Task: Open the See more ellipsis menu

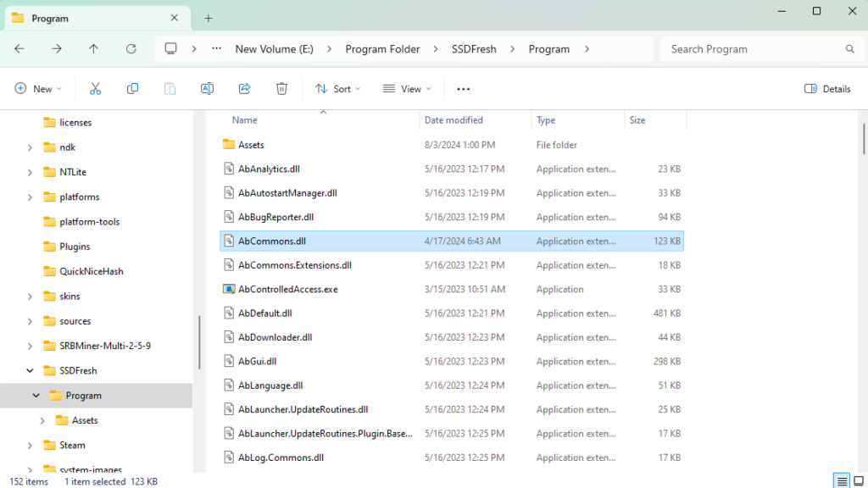Action: [463, 89]
